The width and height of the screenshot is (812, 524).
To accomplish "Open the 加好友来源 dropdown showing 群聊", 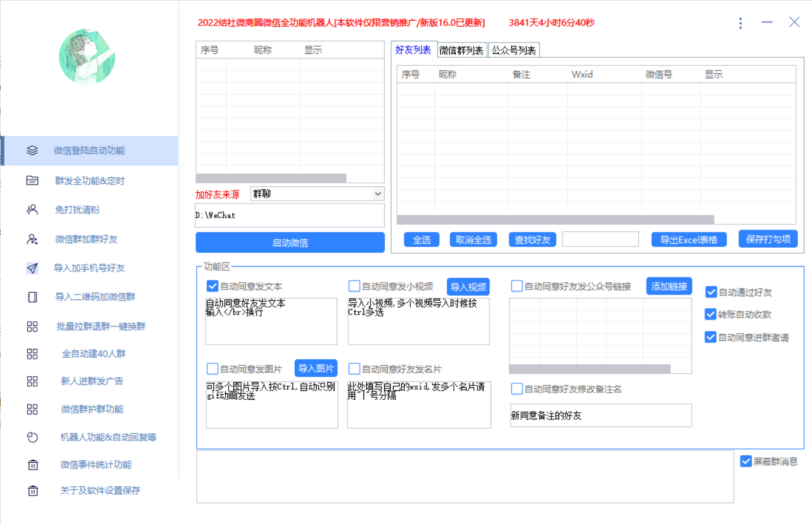I will [317, 193].
